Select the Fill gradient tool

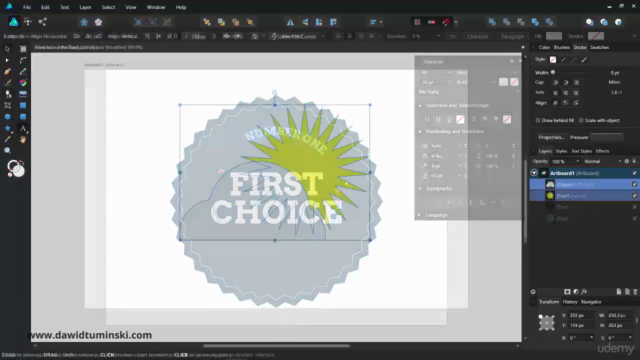click(23, 83)
